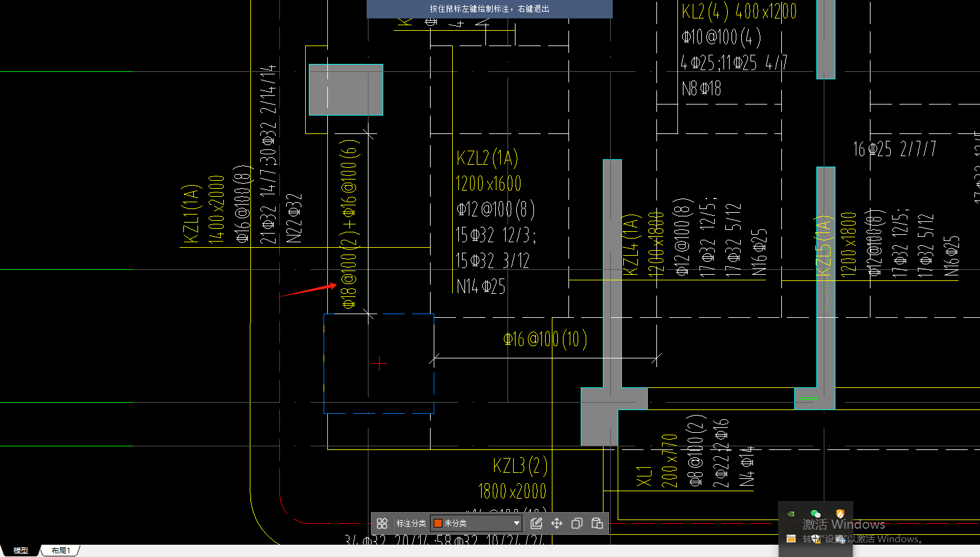Select the KZL3(2) beam label
This screenshot has width=980, height=557.
point(520,466)
